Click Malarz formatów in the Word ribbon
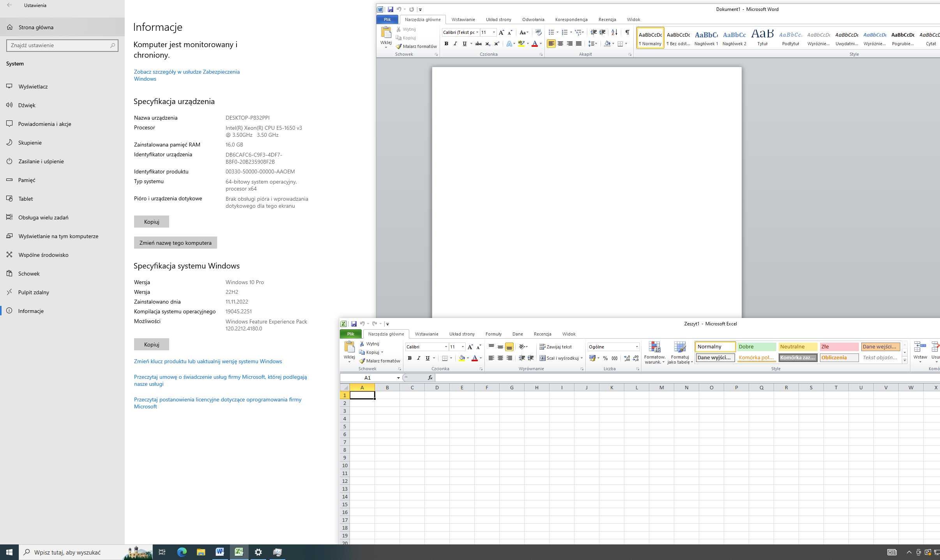The image size is (940, 560). pyautogui.click(x=416, y=46)
